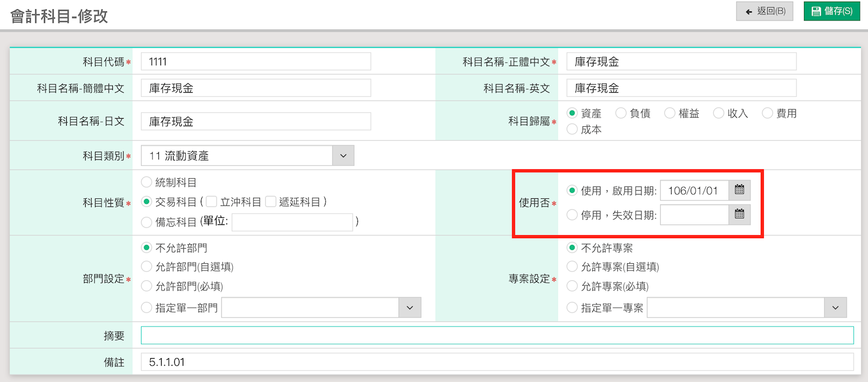The width and height of the screenshot is (868, 382).
Task: Choose 允許專案(自選填) radio option
Action: coord(572,267)
